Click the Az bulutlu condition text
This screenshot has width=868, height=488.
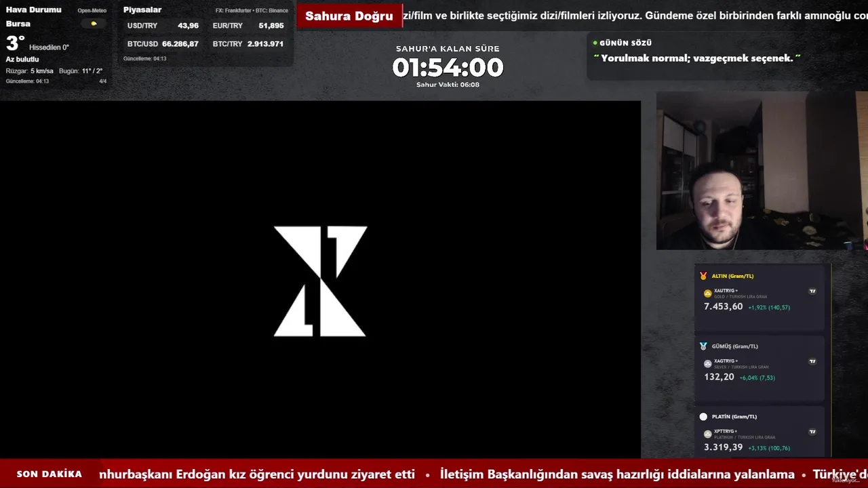[x=22, y=60]
